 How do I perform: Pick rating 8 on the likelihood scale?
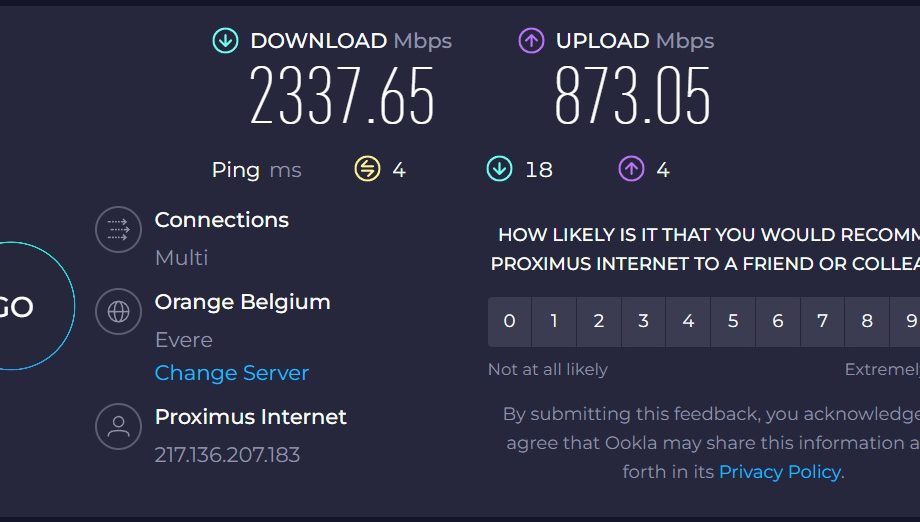coord(867,321)
